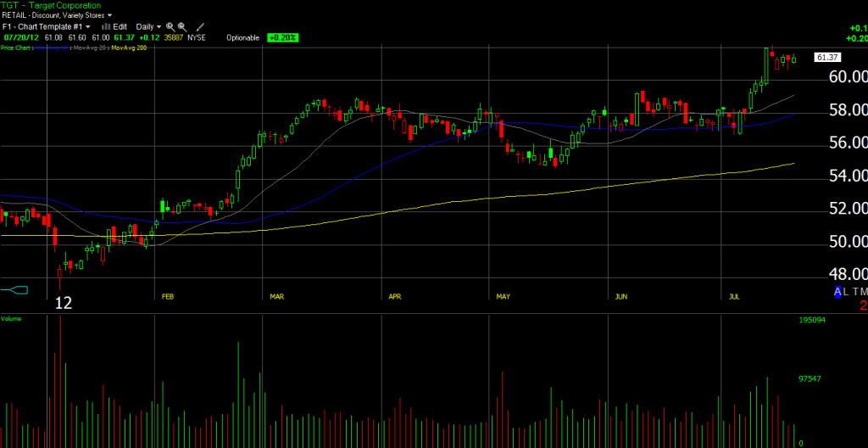Click the MAR month marker

click(277, 297)
